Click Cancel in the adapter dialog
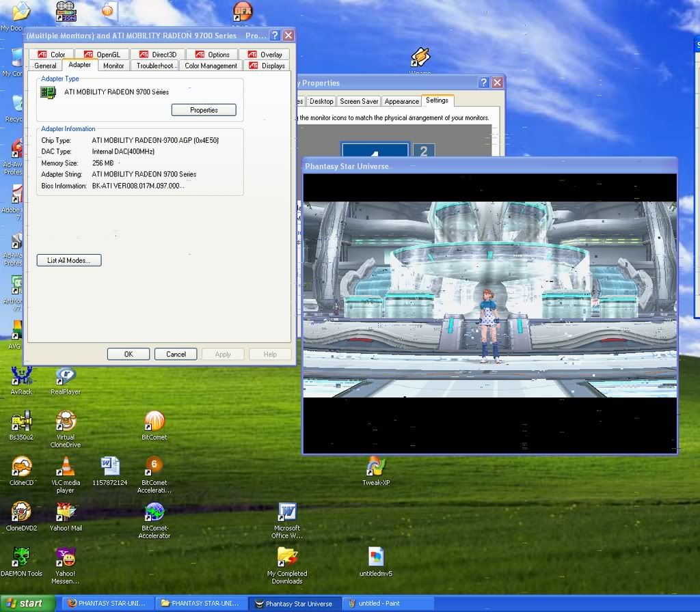Viewport: 700px width, 612px height. [176, 354]
